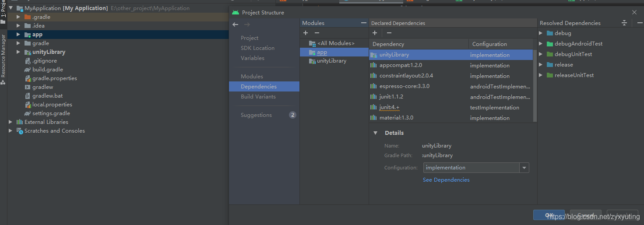Expand the debugAndroidTest resolved node
The image size is (644, 225).
point(541,44)
